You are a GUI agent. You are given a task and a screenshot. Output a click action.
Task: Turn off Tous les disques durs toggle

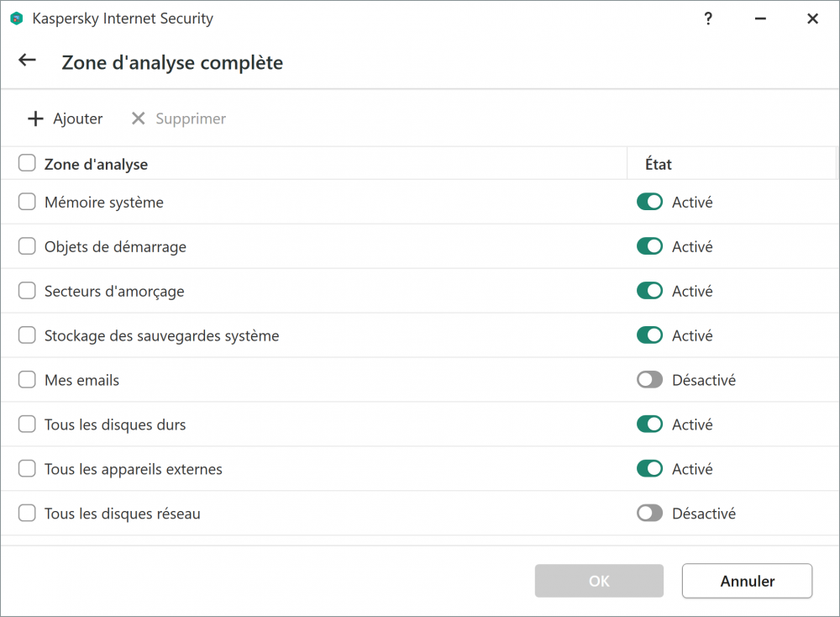649,425
